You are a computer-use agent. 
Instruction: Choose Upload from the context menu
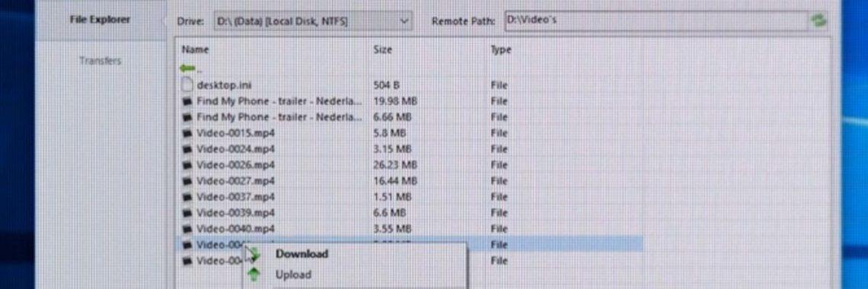point(293,275)
